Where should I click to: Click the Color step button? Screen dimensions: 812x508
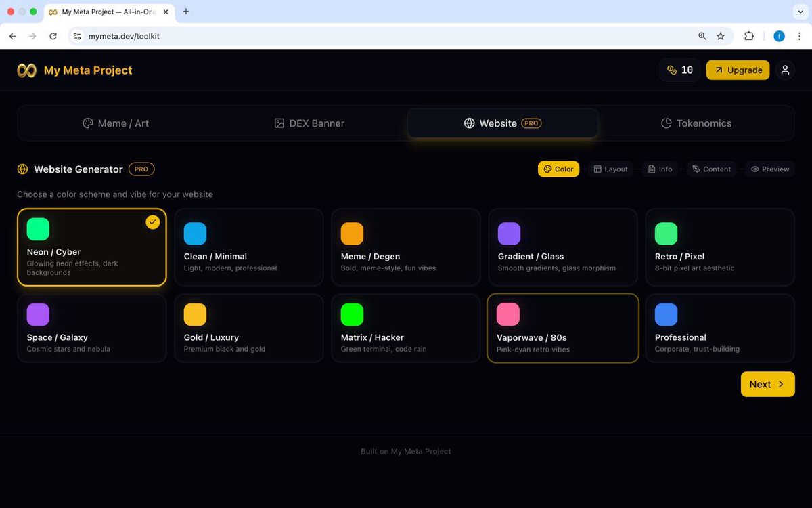pos(558,169)
